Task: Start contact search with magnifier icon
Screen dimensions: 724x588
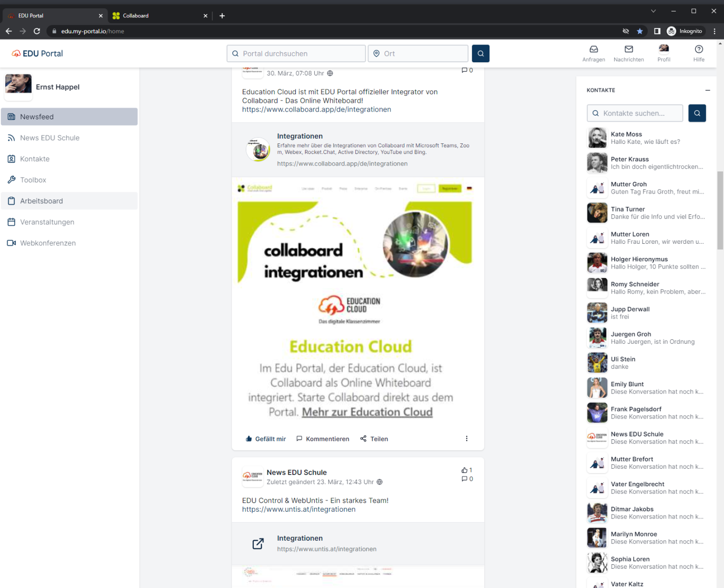Action: [x=697, y=113]
